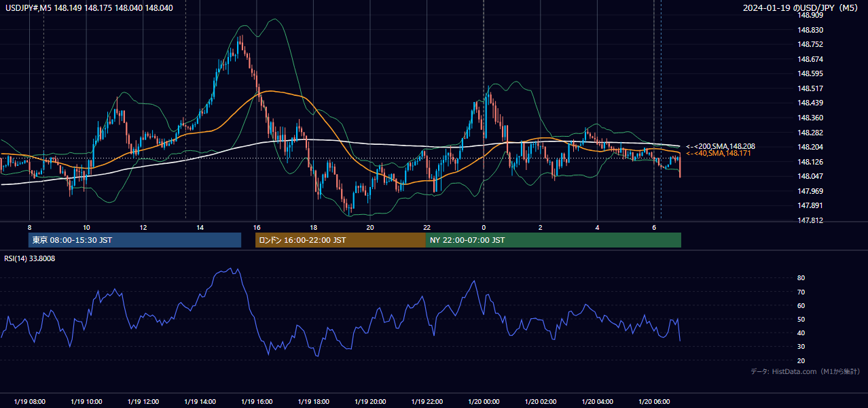Click the 1/19 08:00 bottom time label
Image resolution: width=868 pixels, height=408 pixels.
pyautogui.click(x=29, y=402)
